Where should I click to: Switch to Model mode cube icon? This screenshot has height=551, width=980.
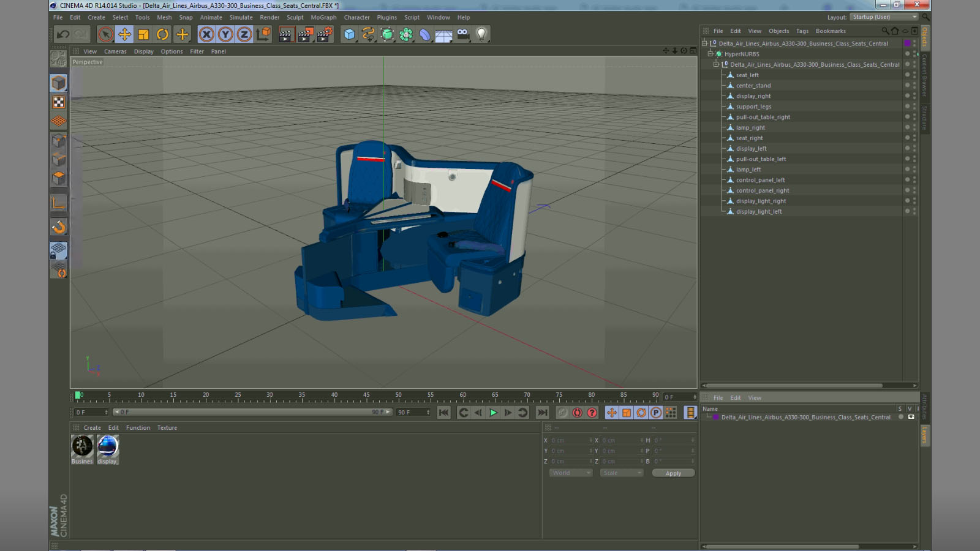coord(58,83)
